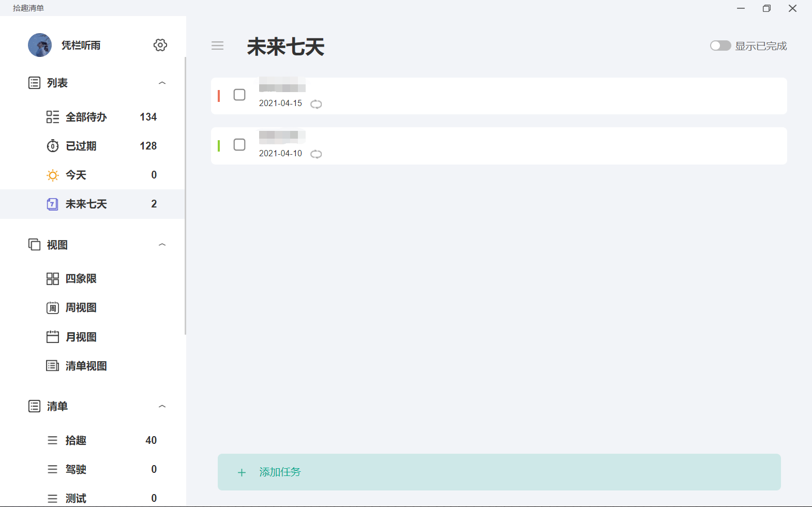Open settings via the gear icon
The height and width of the screenshot is (507, 812).
(x=160, y=45)
